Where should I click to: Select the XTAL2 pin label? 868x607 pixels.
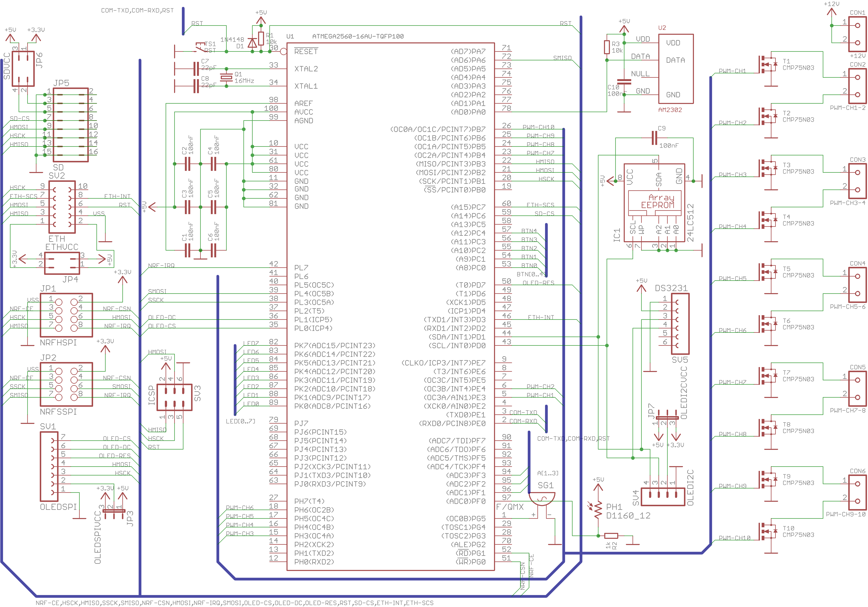[x=306, y=69]
